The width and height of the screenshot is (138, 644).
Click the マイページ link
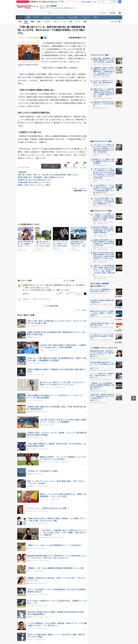(103, 13)
